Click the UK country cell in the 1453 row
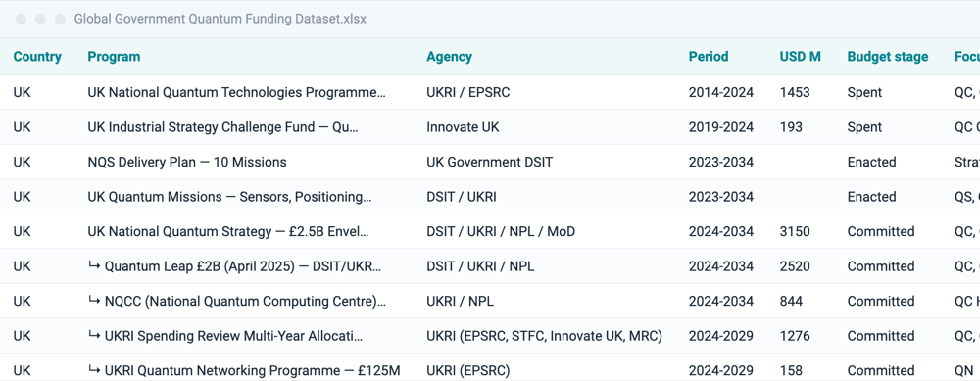 pos(22,92)
